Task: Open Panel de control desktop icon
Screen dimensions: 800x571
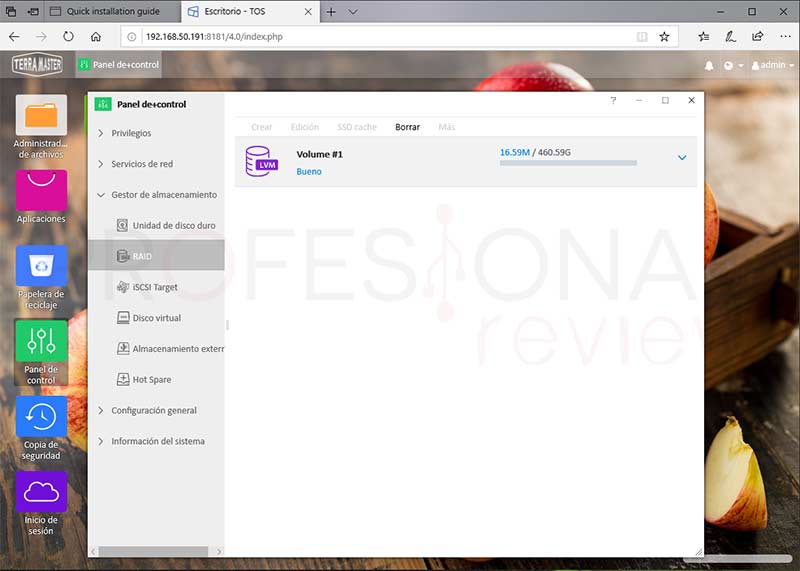Action: pos(41,353)
